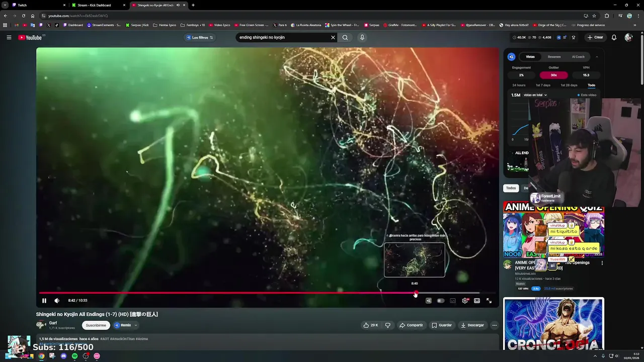Bookmark this page with star icon
This screenshot has height=362, width=644.
tap(594, 16)
